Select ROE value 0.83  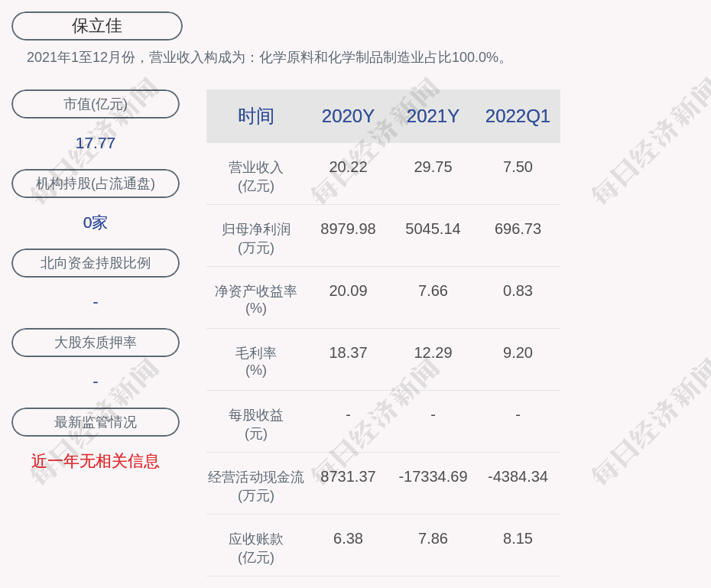pos(518,291)
